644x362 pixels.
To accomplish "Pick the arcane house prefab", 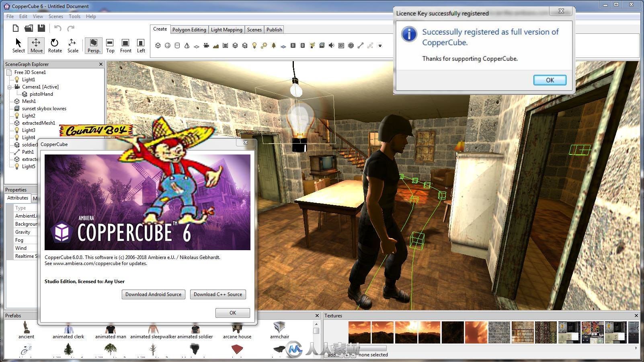I will [237, 331].
